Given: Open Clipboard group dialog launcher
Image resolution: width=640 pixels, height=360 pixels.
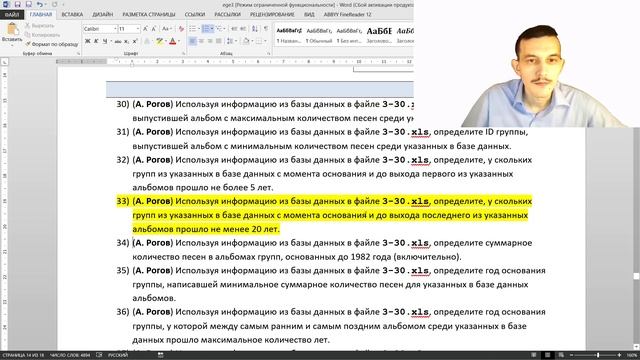Looking at the screenshot, I should pyautogui.click(x=78, y=53).
